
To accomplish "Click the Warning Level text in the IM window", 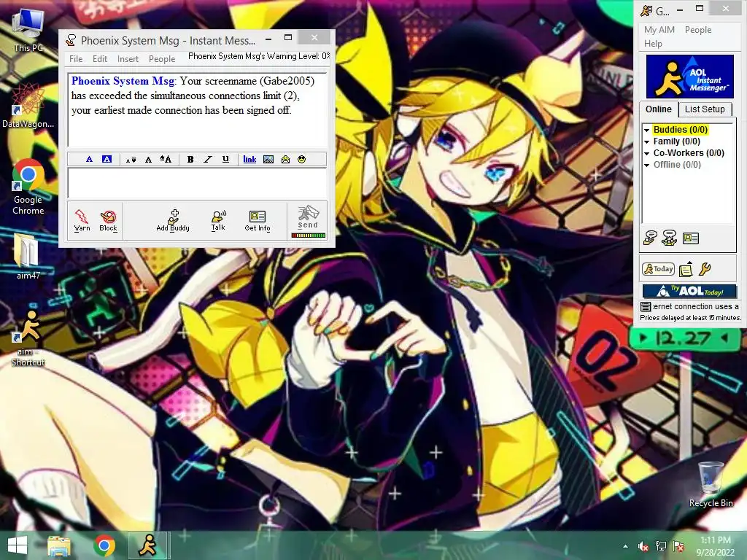I will pyautogui.click(x=259, y=56).
